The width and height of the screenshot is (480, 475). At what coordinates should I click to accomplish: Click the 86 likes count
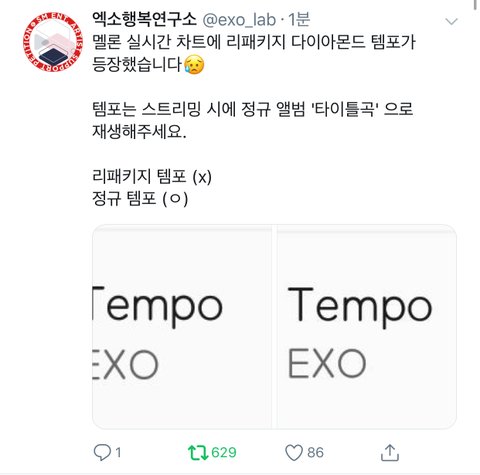click(x=315, y=452)
